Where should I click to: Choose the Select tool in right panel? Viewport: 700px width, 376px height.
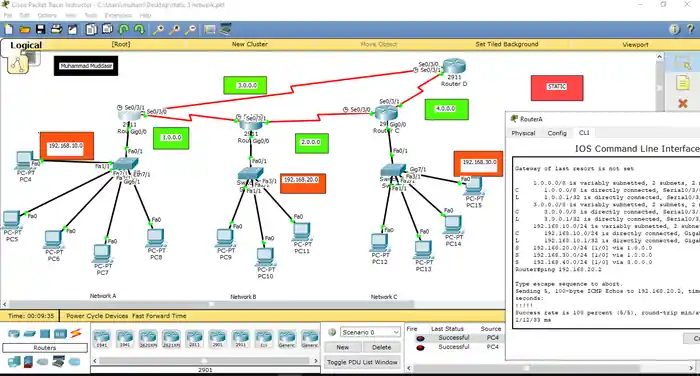683,63
